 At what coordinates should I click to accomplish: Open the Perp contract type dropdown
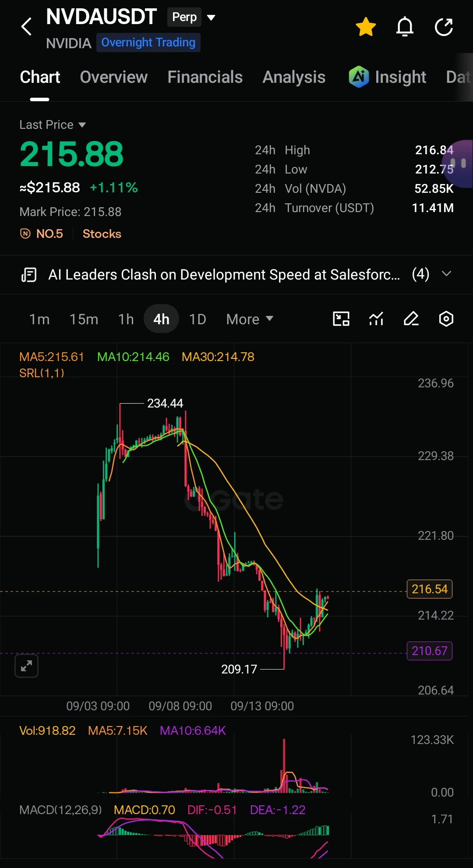pyautogui.click(x=191, y=17)
